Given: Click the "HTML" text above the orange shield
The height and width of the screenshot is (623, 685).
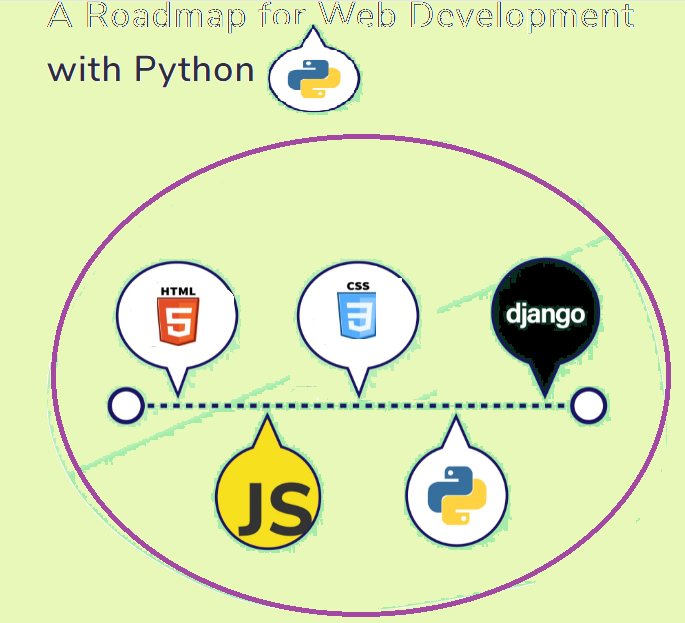Looking at the screenshot, I should point(178,291).
